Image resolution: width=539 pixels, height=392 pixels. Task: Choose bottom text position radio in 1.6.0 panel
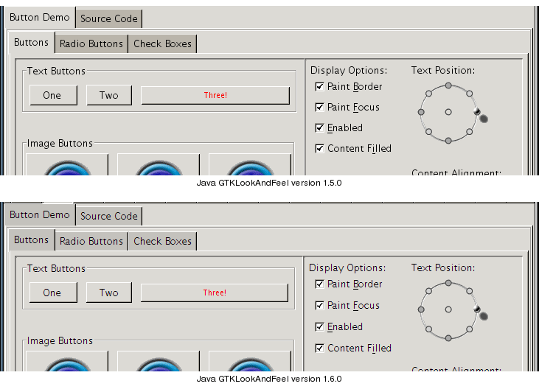click(448, 338)
